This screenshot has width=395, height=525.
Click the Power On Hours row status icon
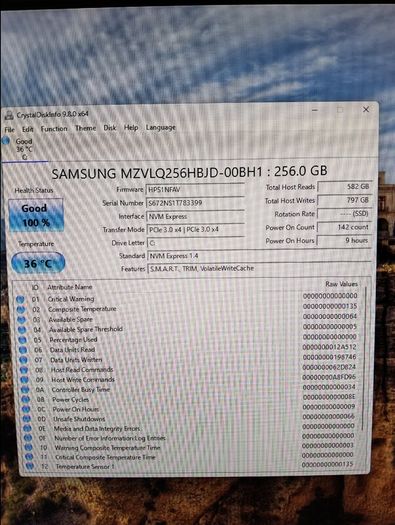[26, 409]
